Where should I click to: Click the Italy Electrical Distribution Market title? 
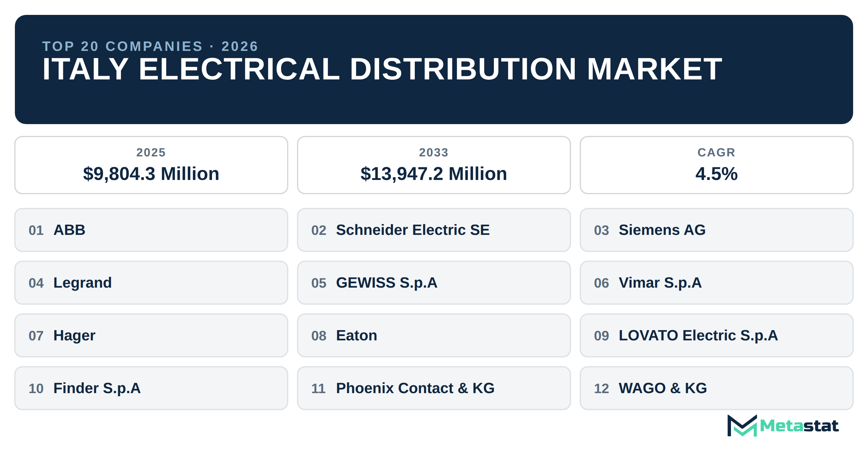(382, 69)
